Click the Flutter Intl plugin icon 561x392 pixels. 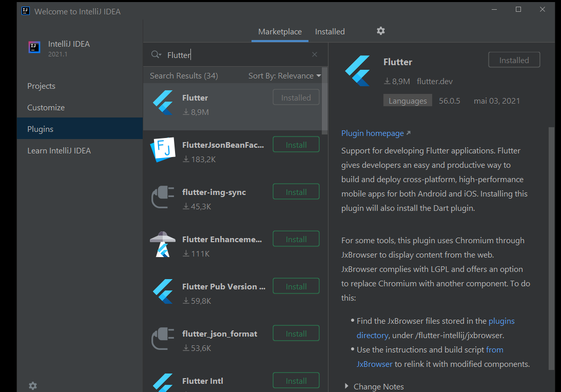pos(163,384)
